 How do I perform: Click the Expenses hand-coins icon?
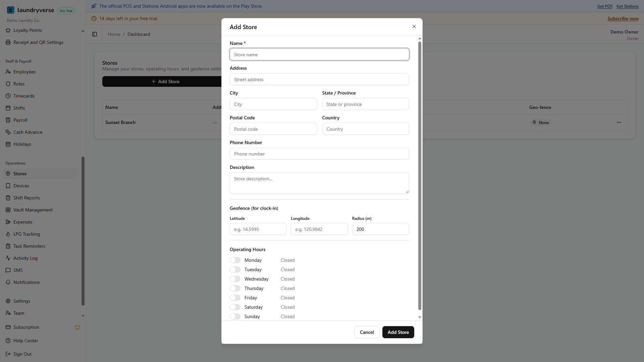point(8,222)
